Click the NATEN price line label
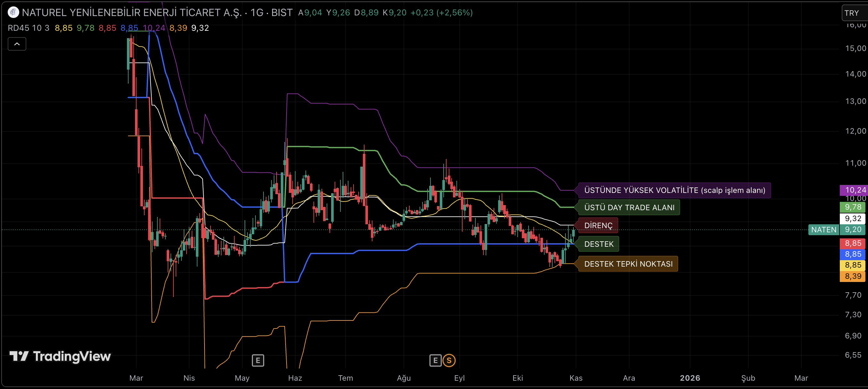The height and width of the screenshot is (389, 868). point(823,230)
